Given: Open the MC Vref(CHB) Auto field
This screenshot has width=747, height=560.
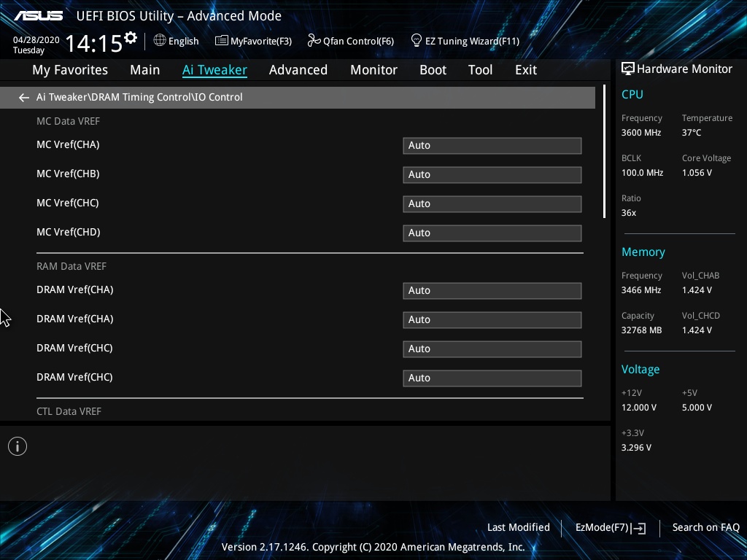Looking at the screenshot, I should coord(492,175).
